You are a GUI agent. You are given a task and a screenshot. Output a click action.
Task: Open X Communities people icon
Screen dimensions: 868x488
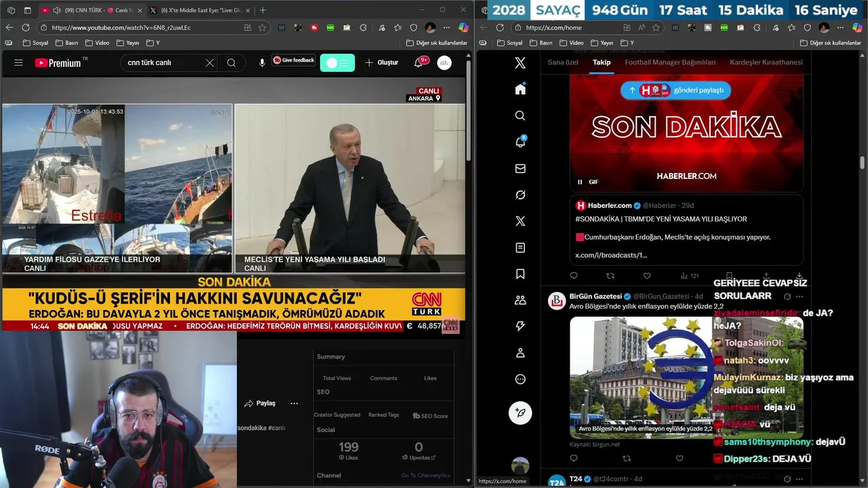tap(520, 300)
